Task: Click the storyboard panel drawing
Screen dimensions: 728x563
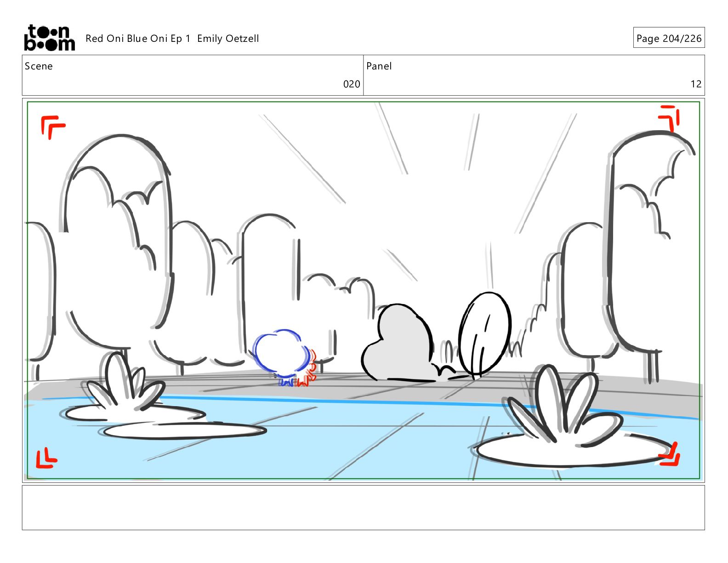Action: tap(363, 290)
